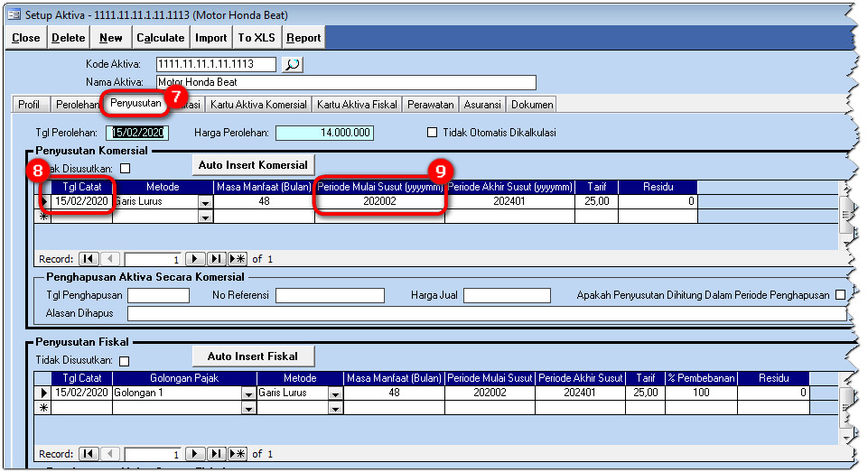Go to first record in Komersial navigator
This screenshot has width=868, height=472.
click(x=89, y=259)
